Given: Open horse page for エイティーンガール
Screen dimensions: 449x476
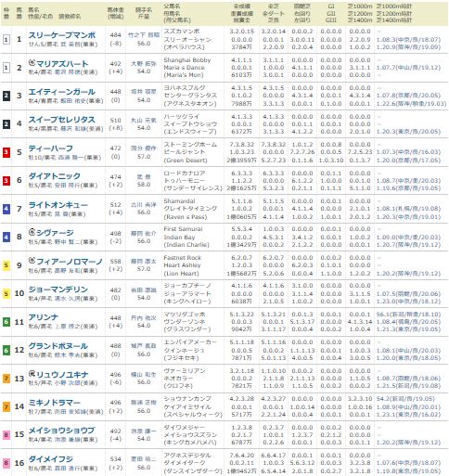Looking at the screenshot, I should click(x=61, y=92).
